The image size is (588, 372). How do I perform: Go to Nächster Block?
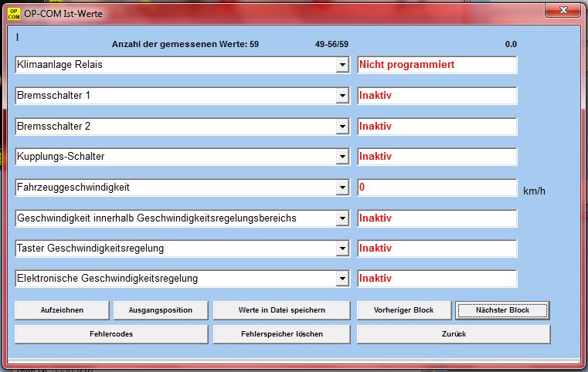(502, 310)
